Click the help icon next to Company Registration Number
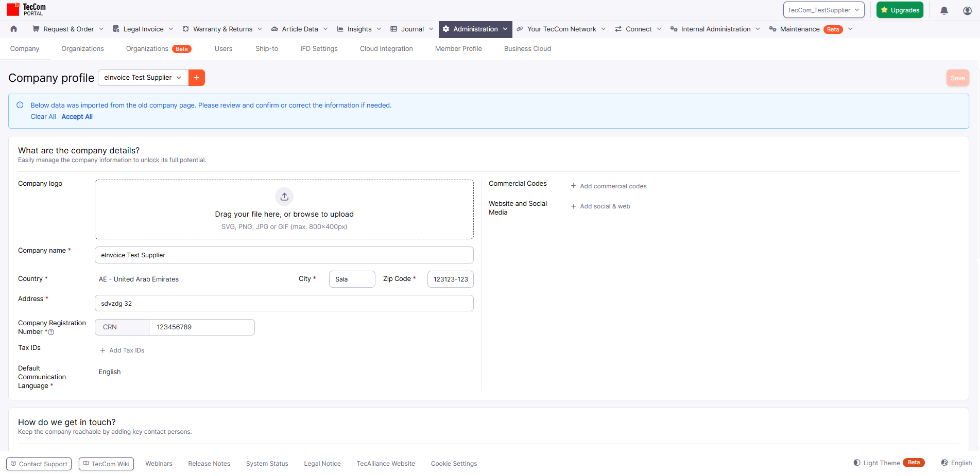The width and height of the screenshot is (980, 476). (51, 332)
